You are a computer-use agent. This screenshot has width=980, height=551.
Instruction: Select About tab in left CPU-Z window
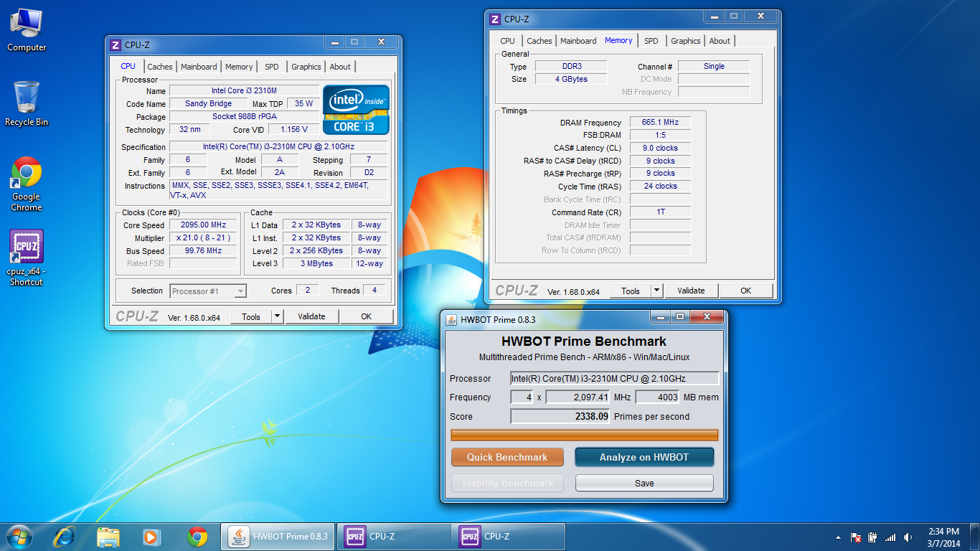(340, 67)
